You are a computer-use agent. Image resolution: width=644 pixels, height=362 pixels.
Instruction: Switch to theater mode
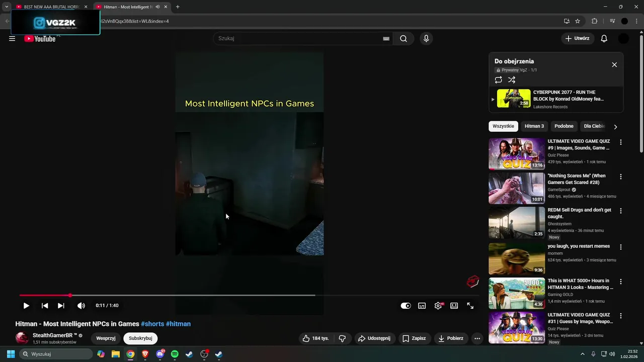454,306
